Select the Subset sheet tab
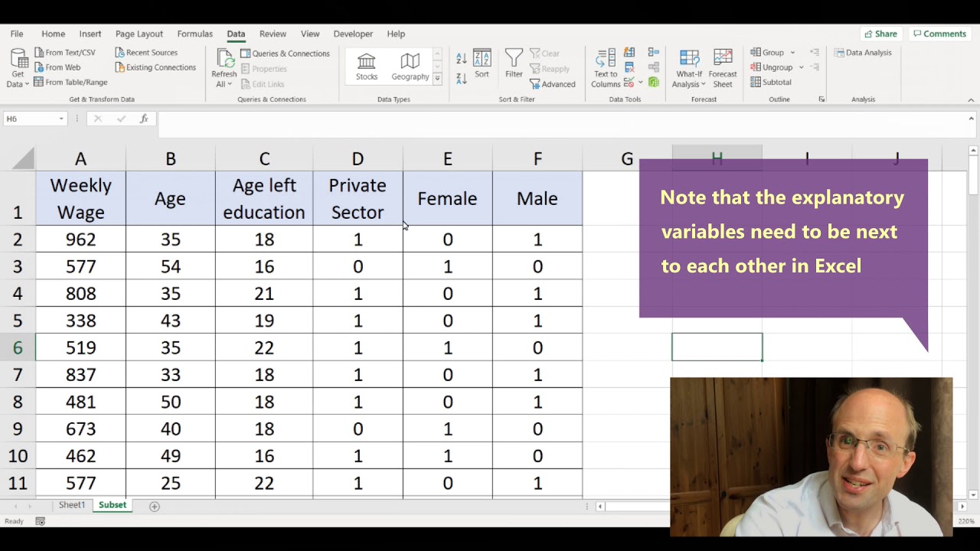 pyautogui.click(x=113, y=505)
